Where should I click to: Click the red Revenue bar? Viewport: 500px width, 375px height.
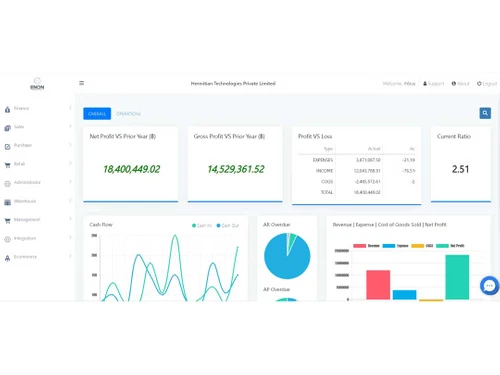pyautogui.click(x=378, y=285)
